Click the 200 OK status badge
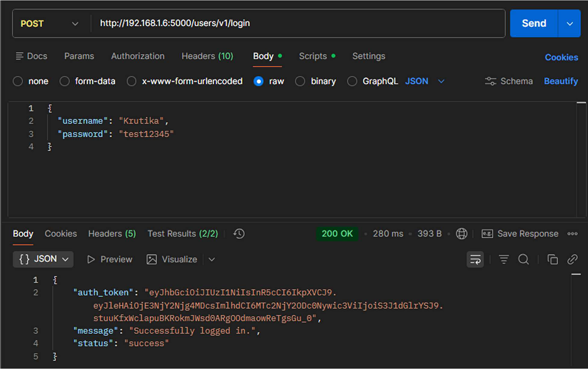The image size is (588, 369). (337, 234)
